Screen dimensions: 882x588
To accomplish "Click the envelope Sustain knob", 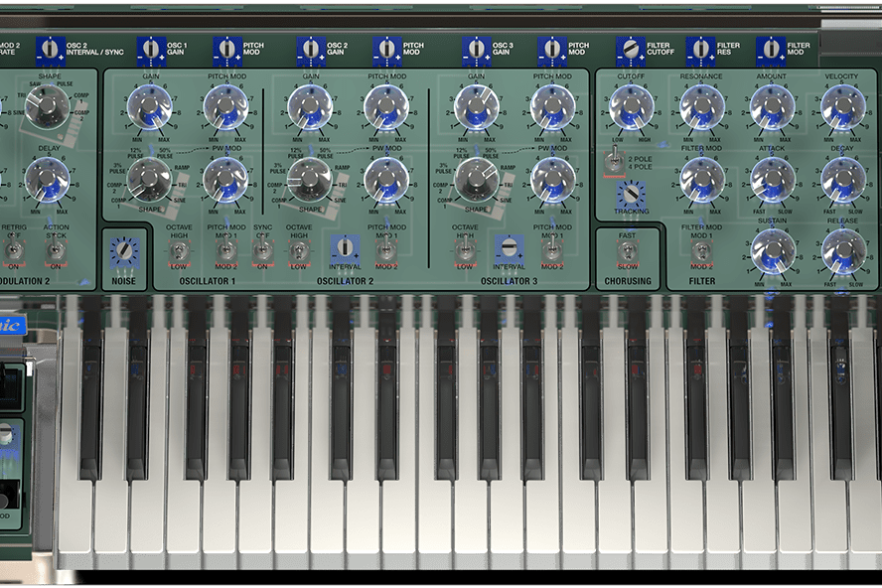I will 773,251.
